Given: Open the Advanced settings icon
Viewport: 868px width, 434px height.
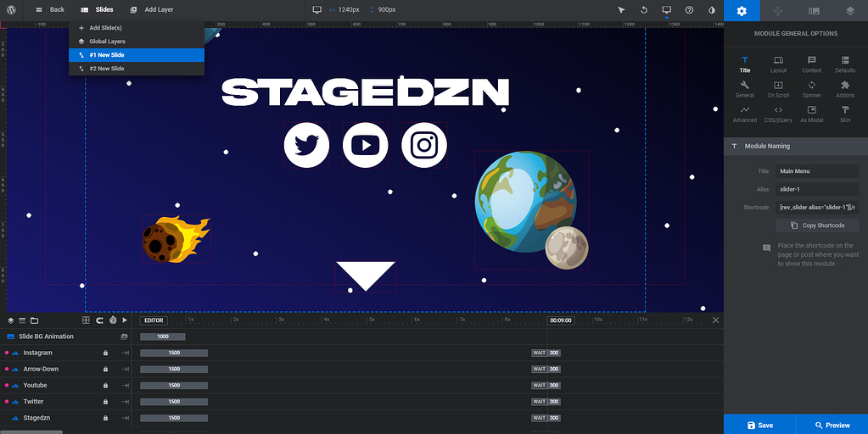Looking at the screenshot, I should [745, 114].
